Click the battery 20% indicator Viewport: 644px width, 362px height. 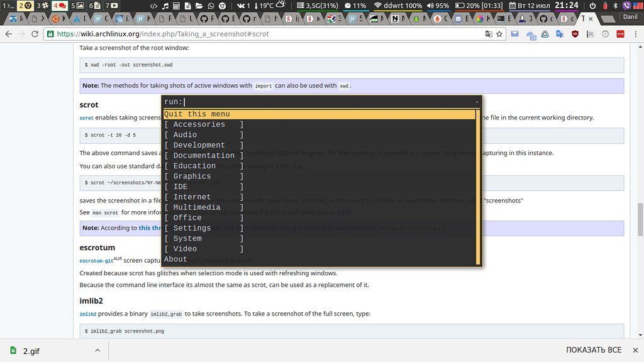point(479,6)
